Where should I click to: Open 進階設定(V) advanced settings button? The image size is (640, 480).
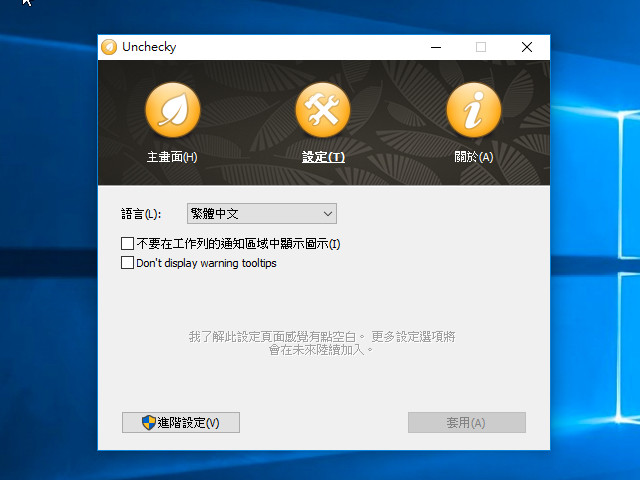181,422
